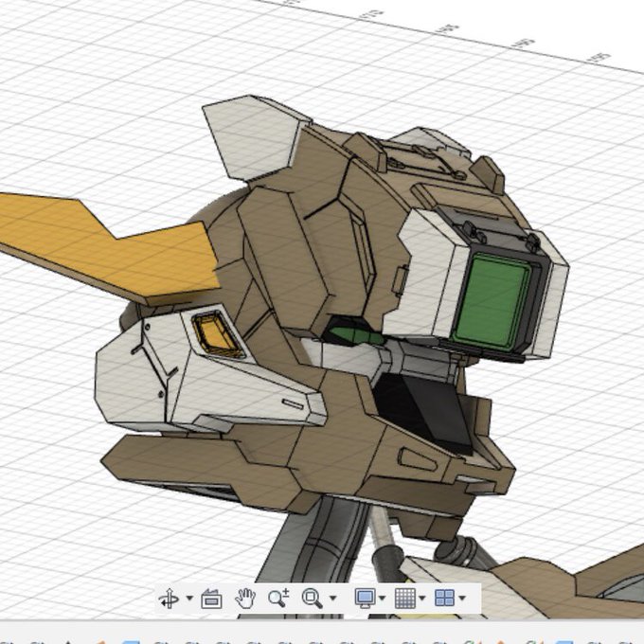Image resolution: width=644 pixels, height=644 pixels.
Task: Expand the Viewports dropdown arrow
Action: point(462,598)
